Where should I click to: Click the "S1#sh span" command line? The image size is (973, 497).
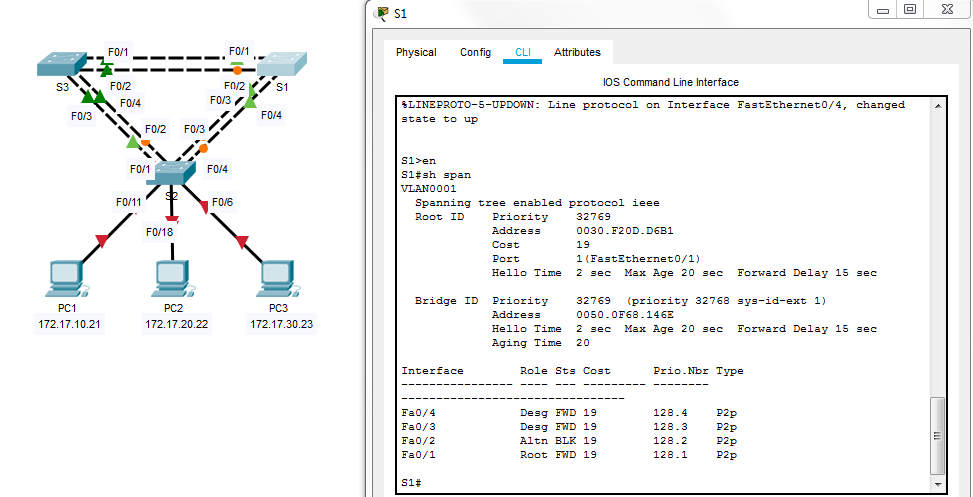click(x=436, y=175)
